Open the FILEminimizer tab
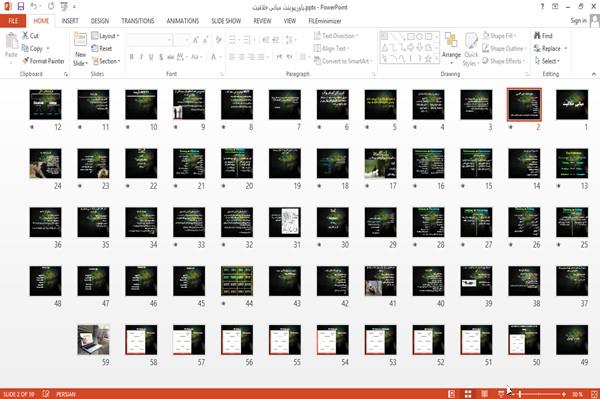Screen dimensions: 600x399 point(325,21)
